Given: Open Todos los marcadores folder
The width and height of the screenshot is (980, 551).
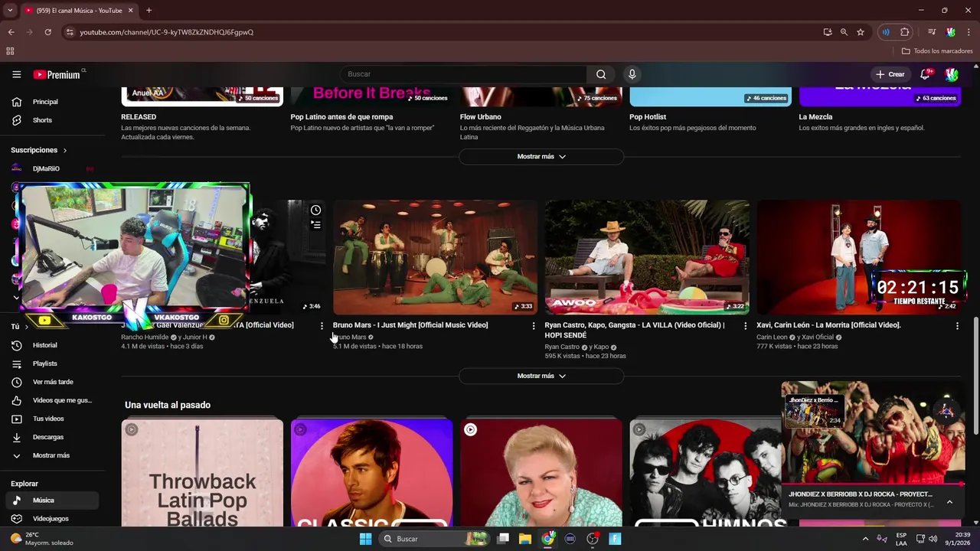Looking at the screenshot, I should point(937,51).
